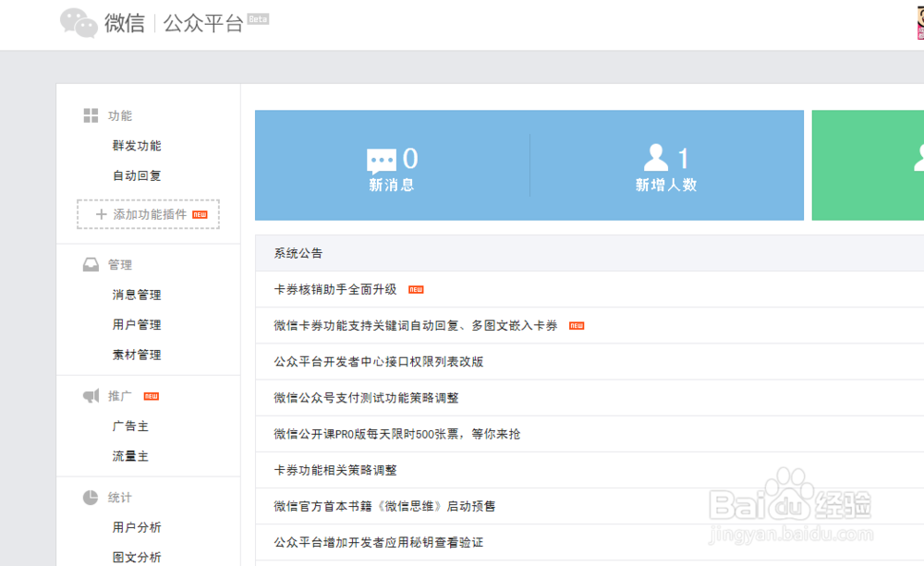924x566 pixels.
Task: Click the 管理 inbox icon in the sidebar
Action: coord(91,263)
